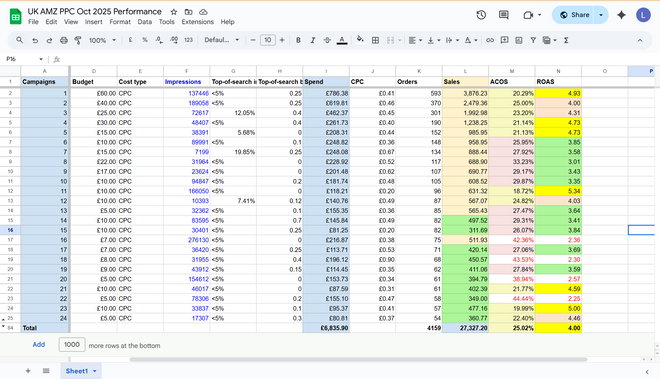660x379 pixels.
Task: Click the print icon in toolbar
Action: point(64,40)
